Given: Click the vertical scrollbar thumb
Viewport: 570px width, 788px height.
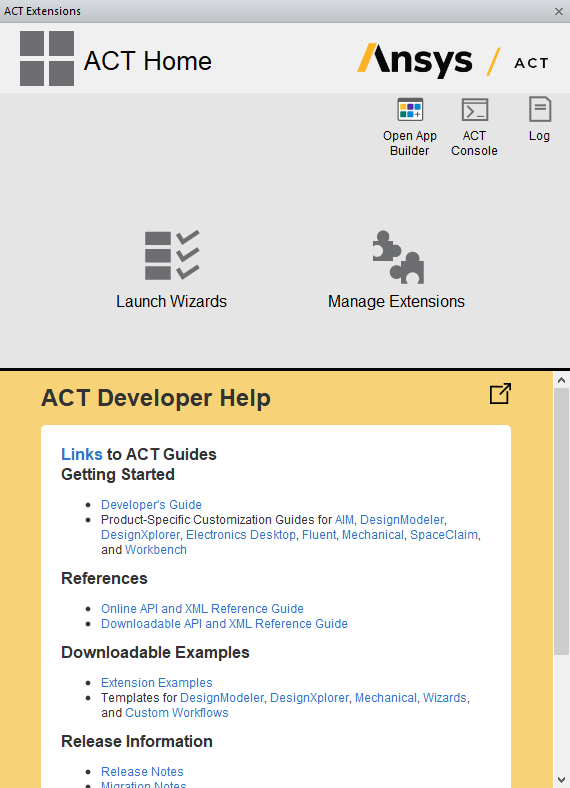Looking at the screenshot, I should (561, 521).
